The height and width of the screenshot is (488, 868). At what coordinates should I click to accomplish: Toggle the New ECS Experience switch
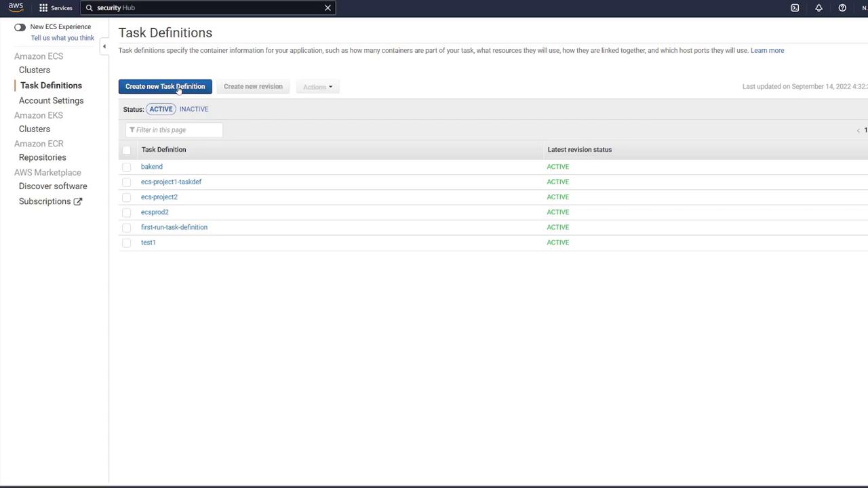click(20, 27)
